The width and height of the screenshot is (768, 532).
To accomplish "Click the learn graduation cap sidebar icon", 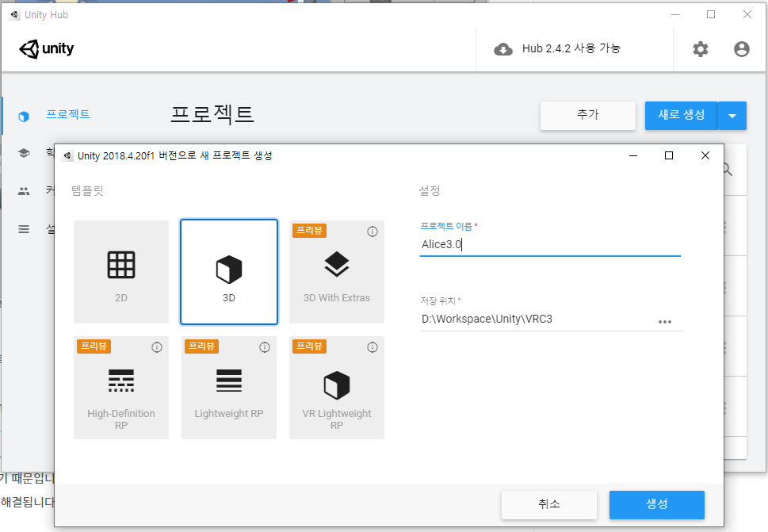I will tap(24, 153).
